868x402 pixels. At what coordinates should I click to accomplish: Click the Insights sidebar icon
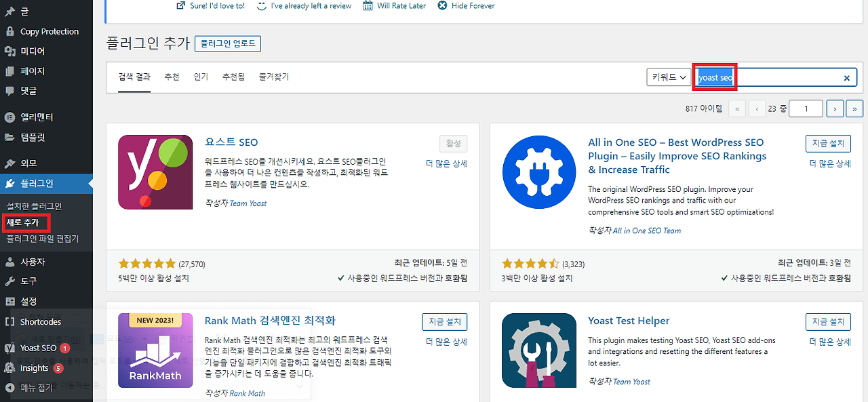pos(9,368)
